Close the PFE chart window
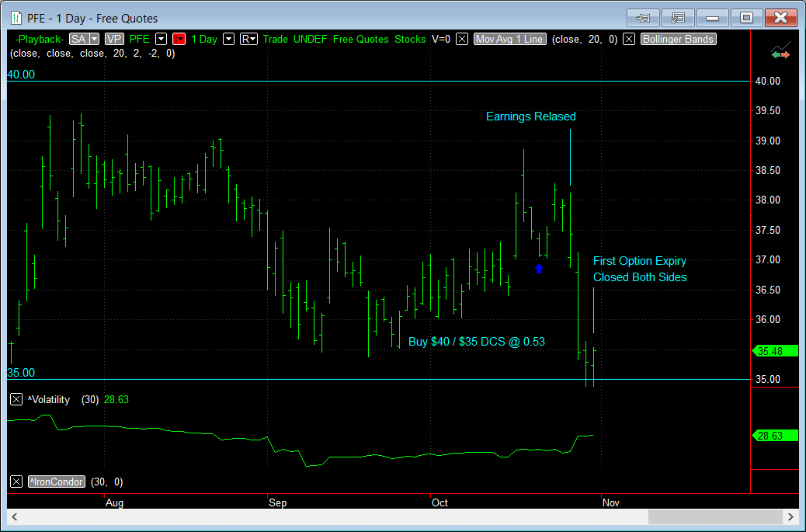 point(780,18)
